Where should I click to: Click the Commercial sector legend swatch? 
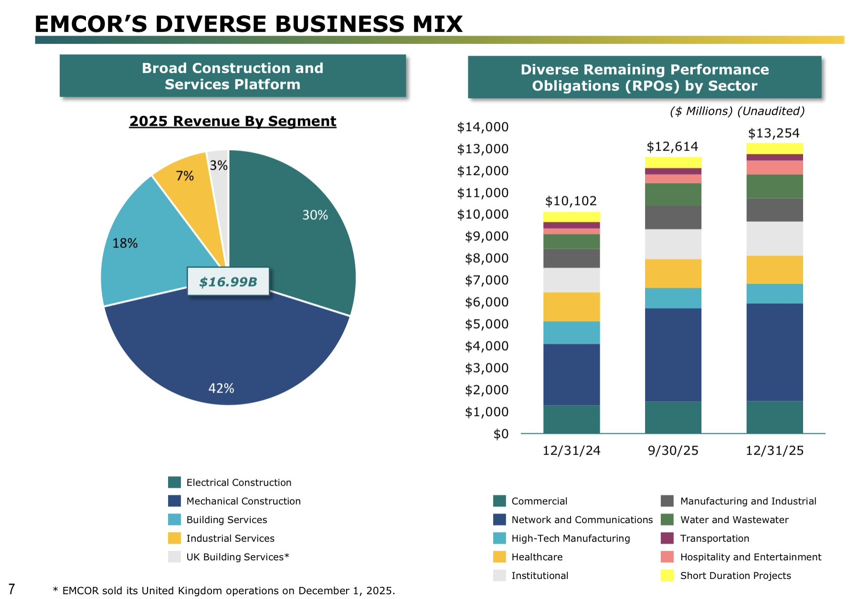pos(499,501)
